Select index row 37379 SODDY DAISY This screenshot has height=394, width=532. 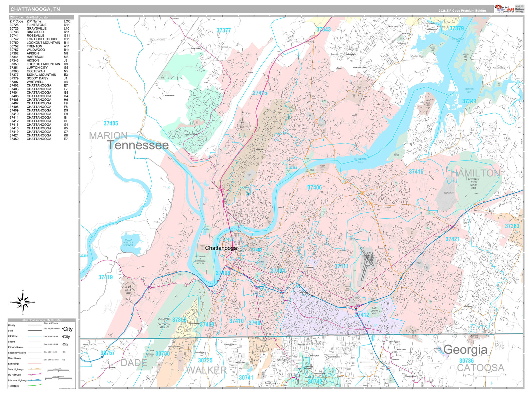click(40, 78)
